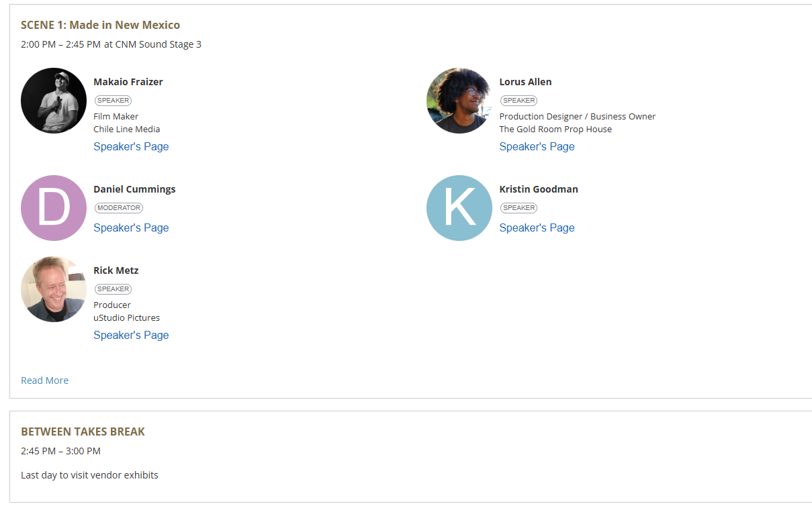This screenshot has width=812, height=506.
Task: Click Rick Metz's profile photo
Action: [x=54, y=289]
